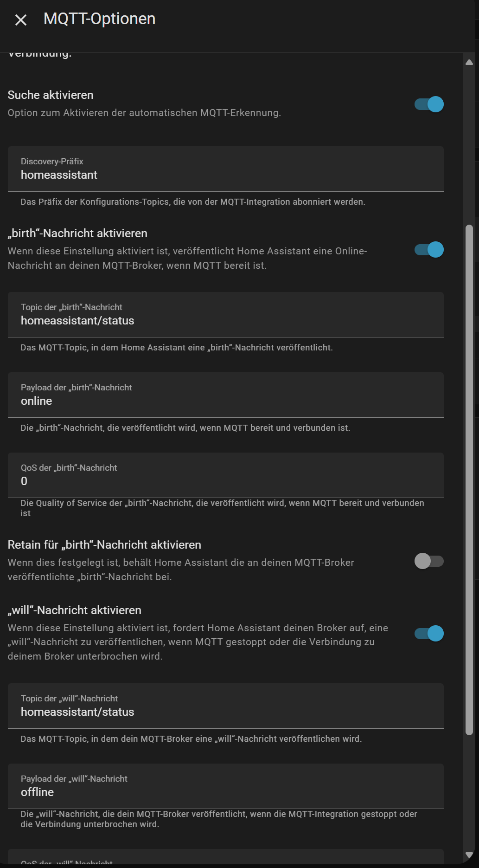Close the MQTT-Optionen dialog
479x868 pixels.
coord(21,20)
